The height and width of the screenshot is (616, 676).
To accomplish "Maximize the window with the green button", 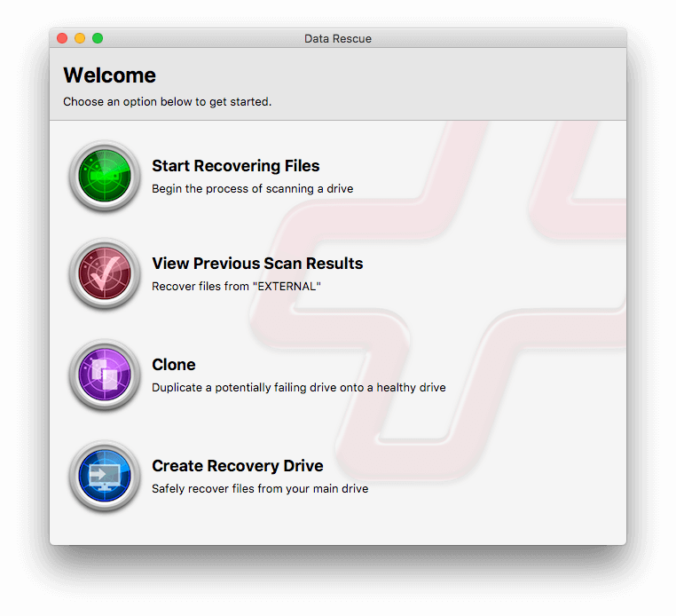I will click(98, 38).
